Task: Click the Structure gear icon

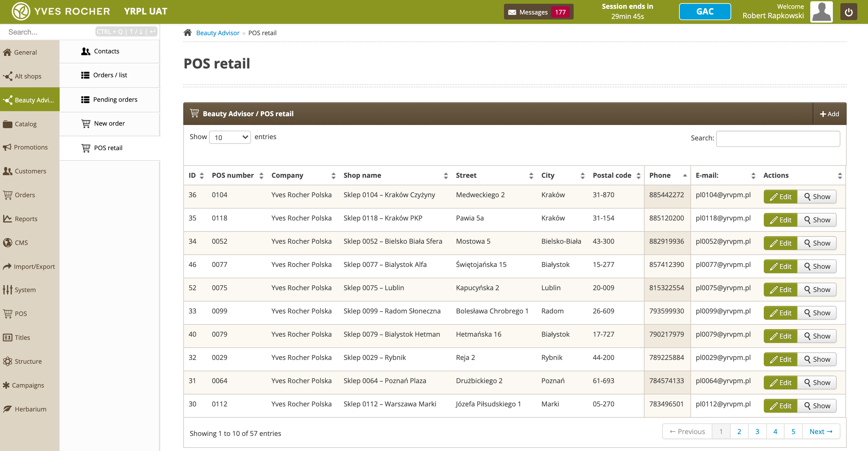Action: click(8, 361)
